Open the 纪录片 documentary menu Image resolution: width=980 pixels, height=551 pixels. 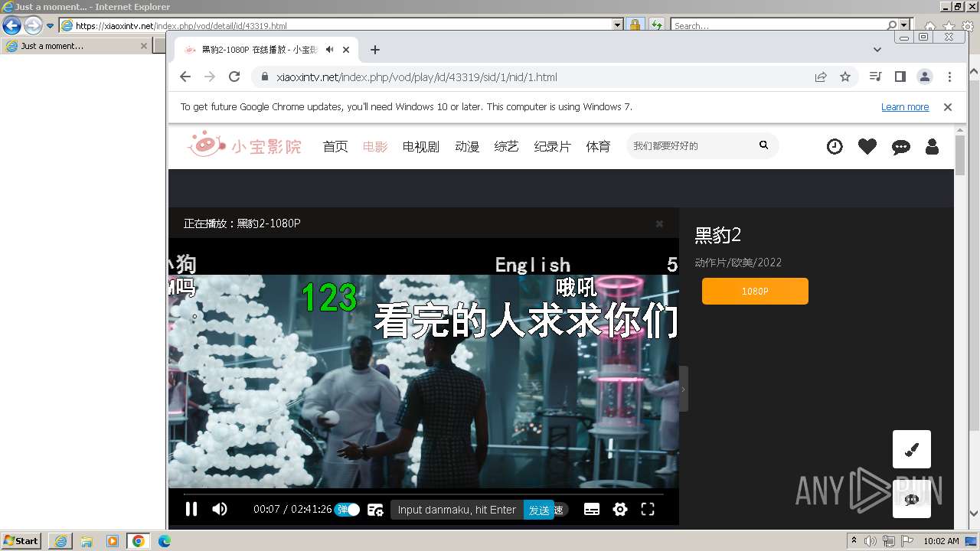tap(553, 146)
